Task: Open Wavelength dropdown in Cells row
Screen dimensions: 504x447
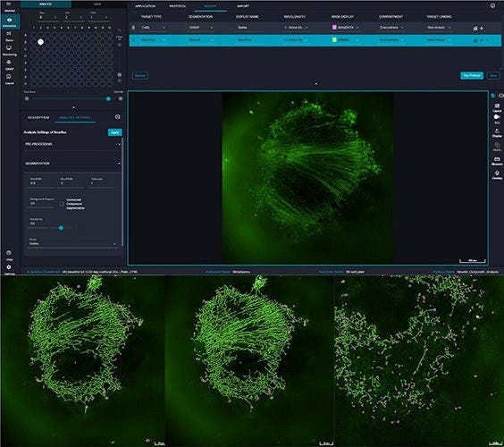Action: pos(296,28)
